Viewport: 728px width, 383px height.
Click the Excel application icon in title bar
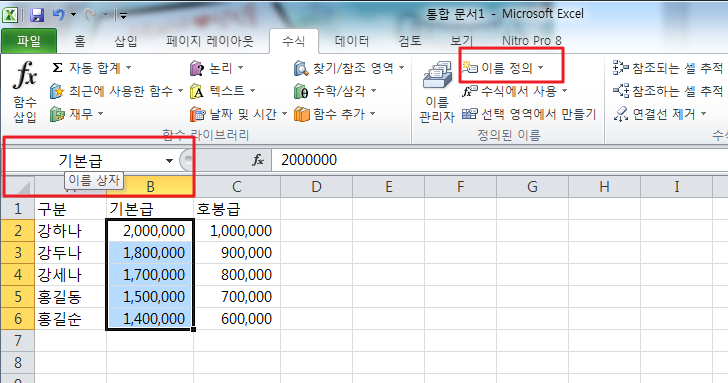click(10, 15)
